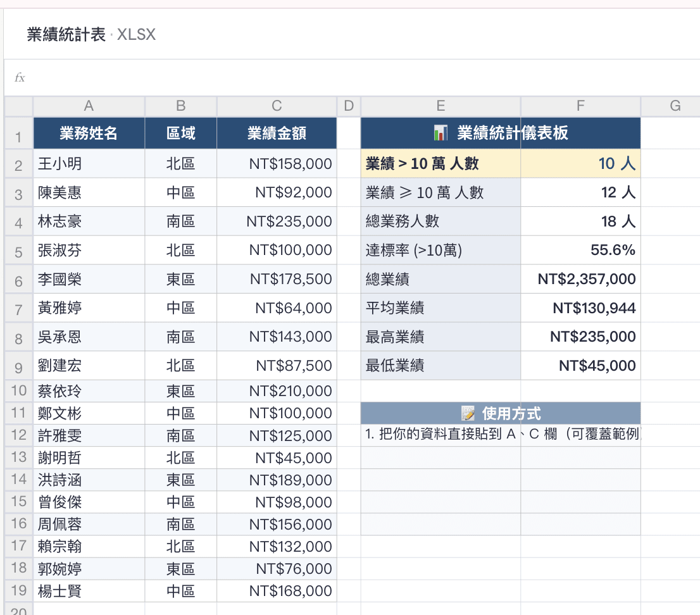Select column A header
Viewport: 700px width, 615px height.
pos(89,106)
